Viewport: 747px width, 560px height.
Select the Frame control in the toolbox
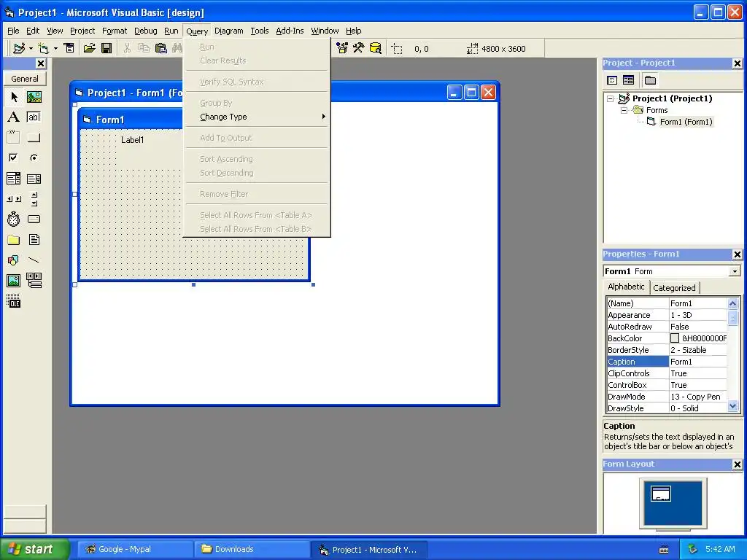[14, 138]
